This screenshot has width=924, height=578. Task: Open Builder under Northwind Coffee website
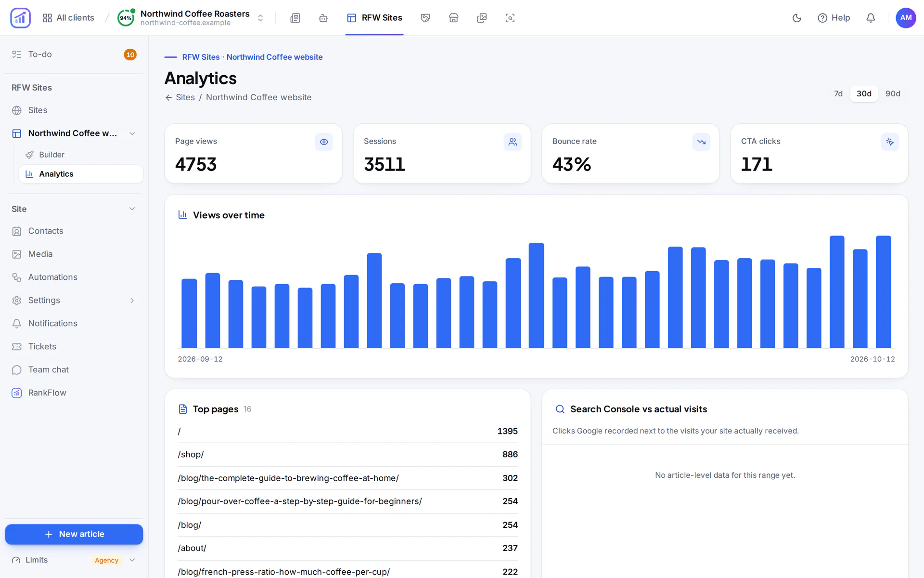pyautogui.click(x=80, y=155)
